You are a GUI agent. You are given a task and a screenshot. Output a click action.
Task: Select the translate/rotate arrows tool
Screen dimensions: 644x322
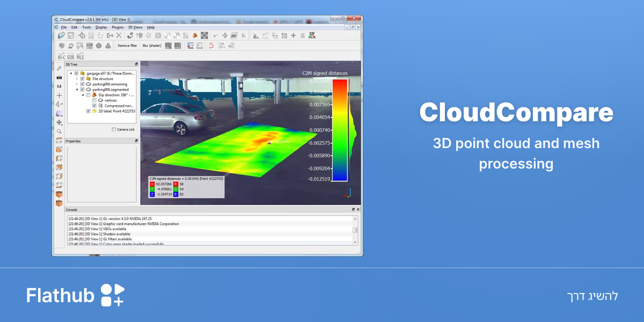point(225,35)
